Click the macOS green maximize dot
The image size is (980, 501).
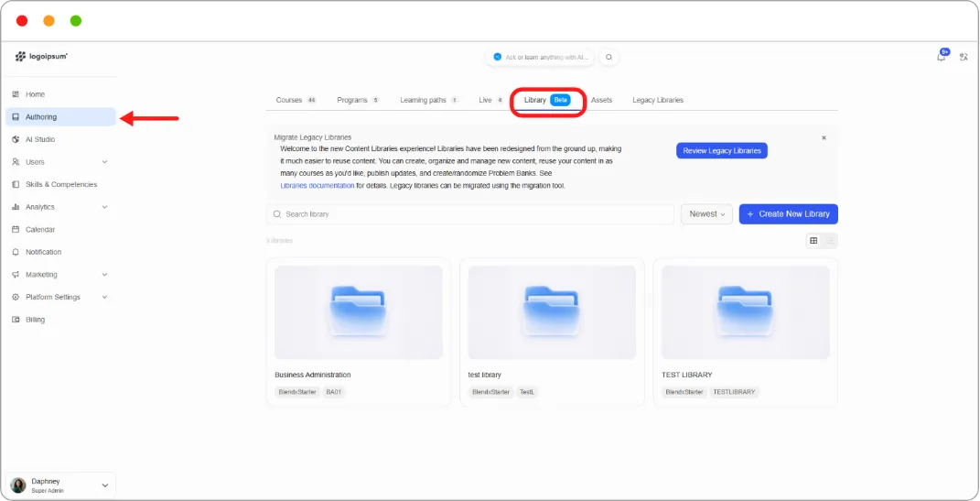76,21
